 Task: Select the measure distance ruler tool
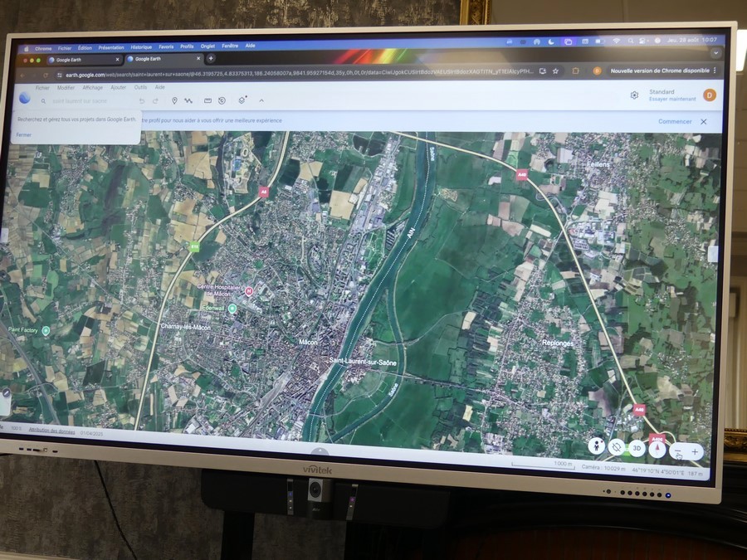coord(207,100)
